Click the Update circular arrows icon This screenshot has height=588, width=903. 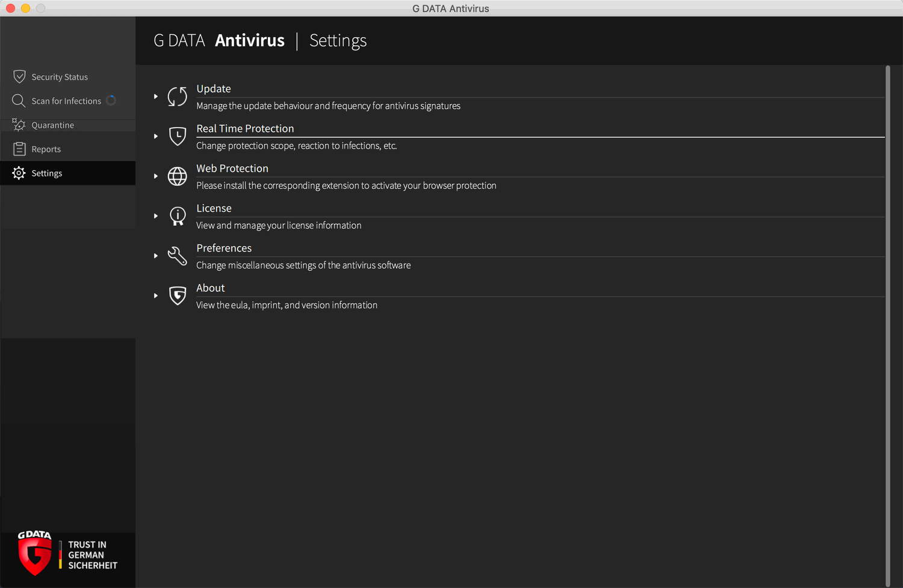coord(177,96)
